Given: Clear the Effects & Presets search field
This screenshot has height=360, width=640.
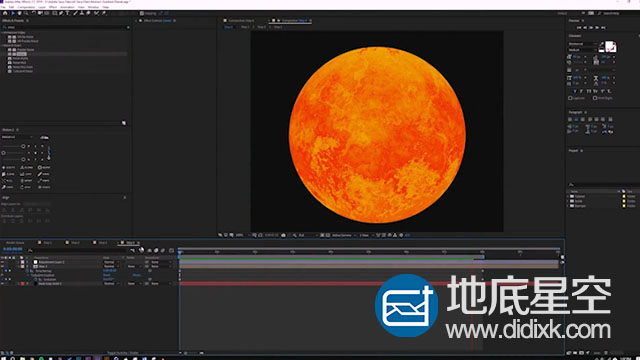Looking at the screenshot, I should pos(128,27).
